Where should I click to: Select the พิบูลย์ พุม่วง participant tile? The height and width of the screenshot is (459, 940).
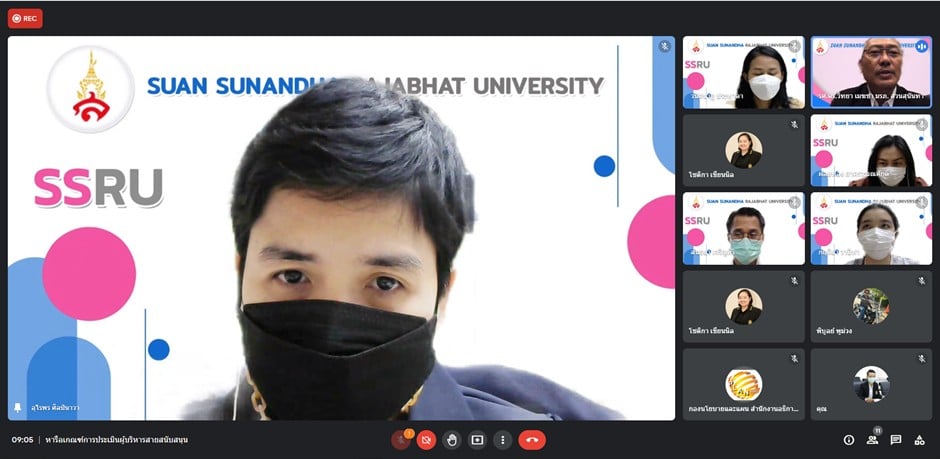869,307
